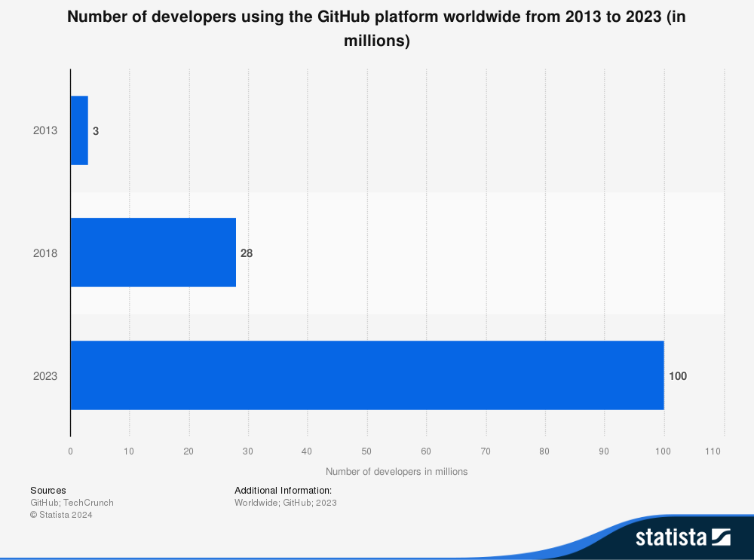Click the grey 100 tick label on x-axis
Viewport: 754px width, 560px height.
coord(663,451)
